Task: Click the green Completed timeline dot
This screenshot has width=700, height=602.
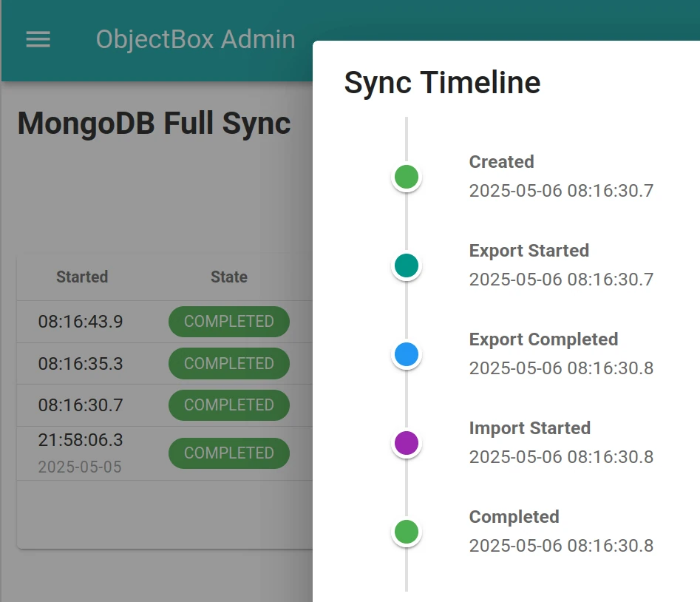Action: (x=406, y=532)
